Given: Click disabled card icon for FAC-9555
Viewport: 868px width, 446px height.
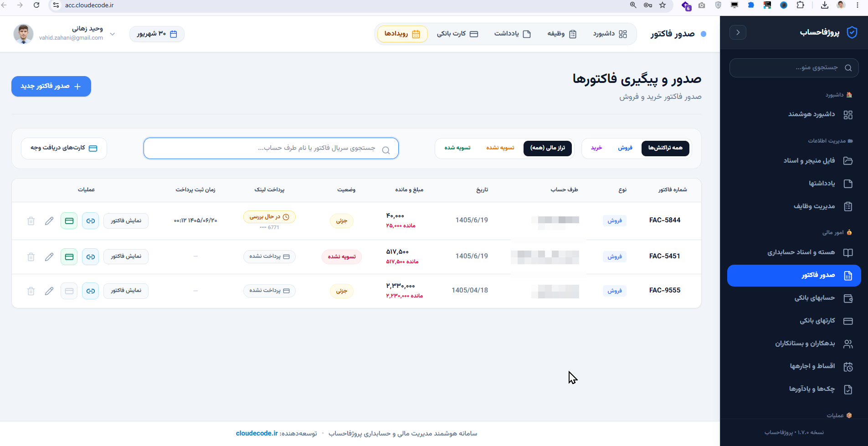Looking at the screenshot, I should [x=69, y=291].
